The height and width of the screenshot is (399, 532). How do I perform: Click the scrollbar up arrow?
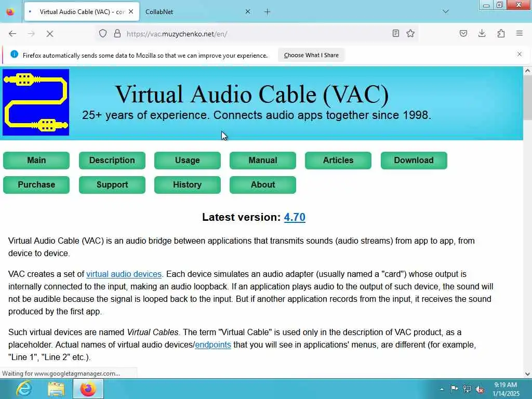(527, 71)
